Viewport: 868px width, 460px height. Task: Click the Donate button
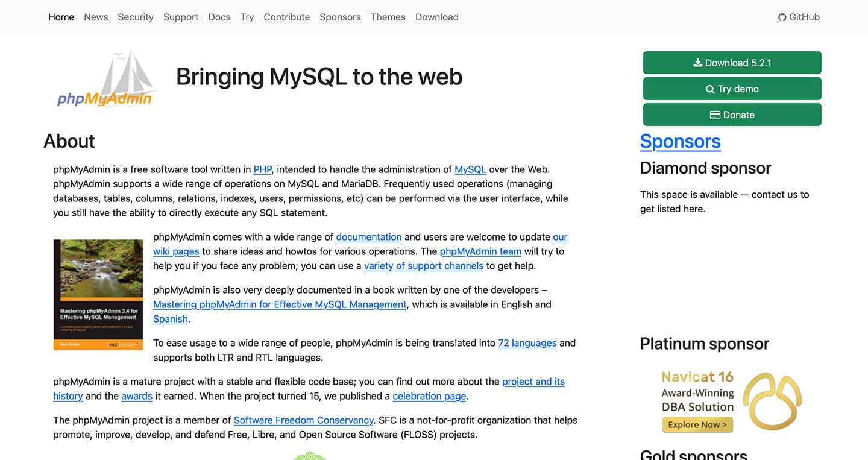[x=732, y=115]
